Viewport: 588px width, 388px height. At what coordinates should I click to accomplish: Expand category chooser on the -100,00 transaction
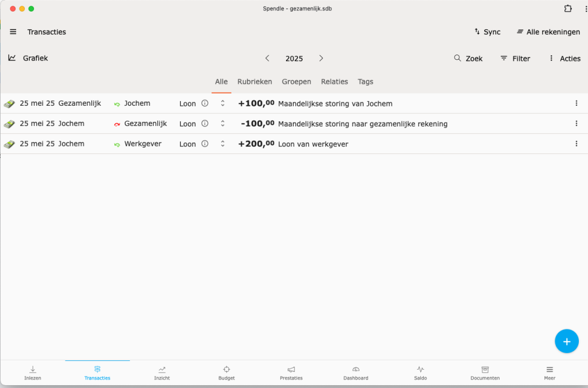[223, 124]
